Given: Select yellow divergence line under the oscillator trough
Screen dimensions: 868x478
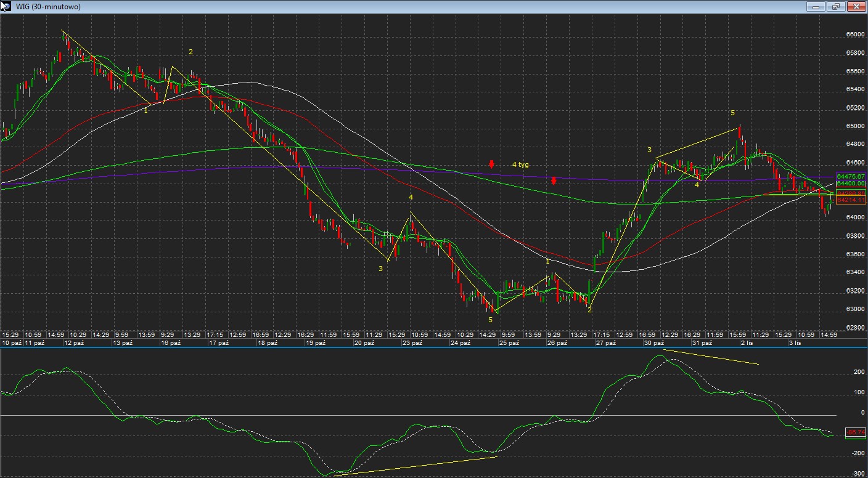Looking at the screenshot, I should [x=416, y=466].
